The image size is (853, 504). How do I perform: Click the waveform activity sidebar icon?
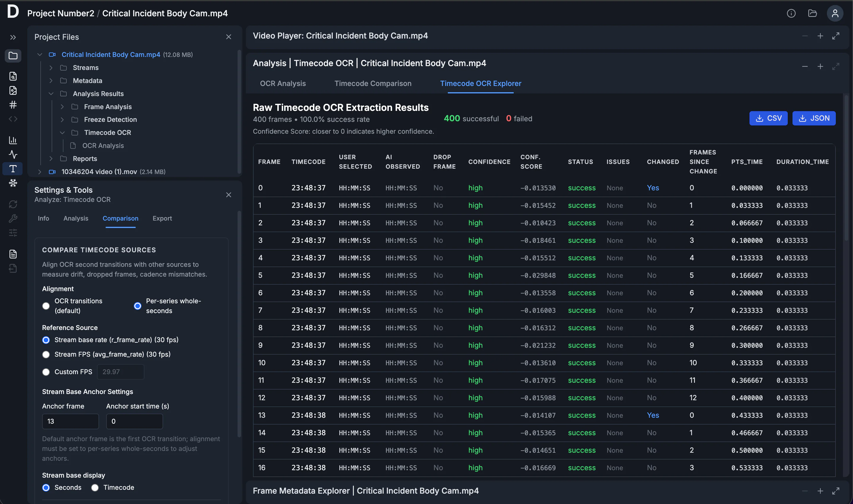13,154
